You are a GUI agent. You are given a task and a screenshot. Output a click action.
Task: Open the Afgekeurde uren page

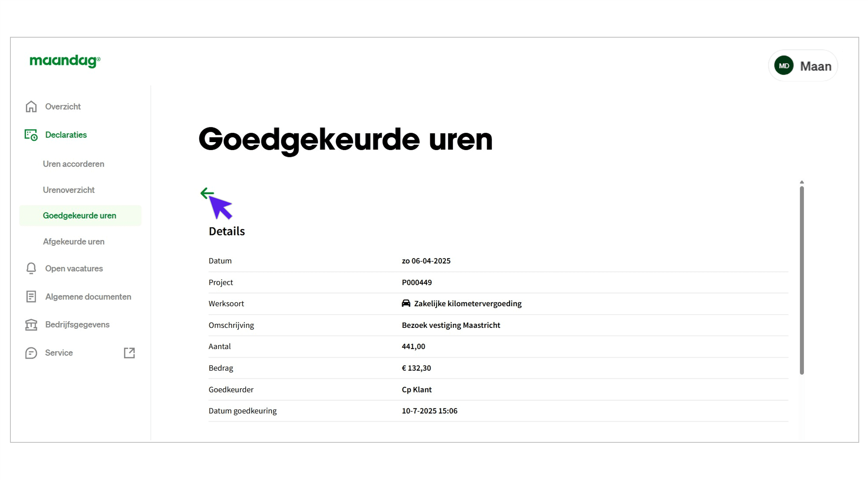[x=73, y=241]
